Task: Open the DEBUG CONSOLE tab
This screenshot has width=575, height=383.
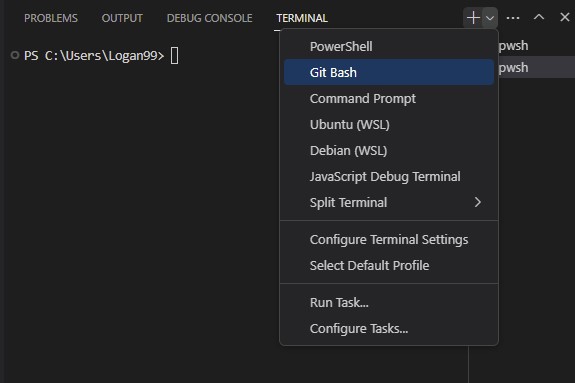Action: (x=209, y=18)
